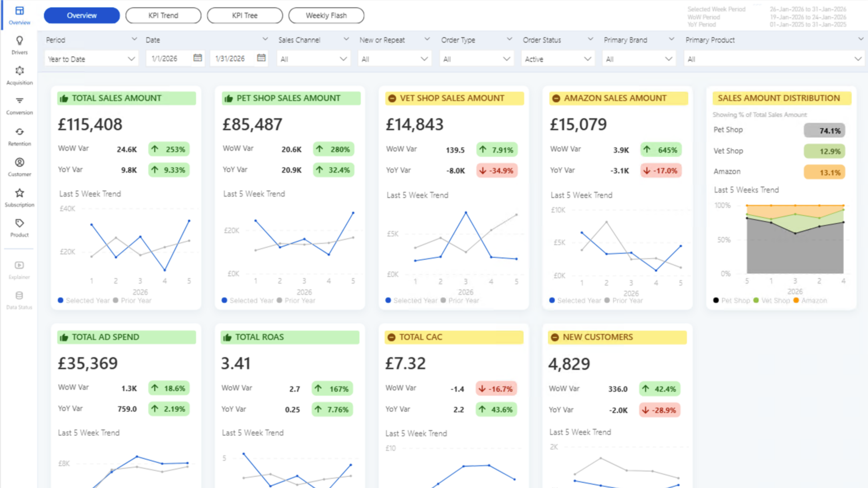
Task: Click the KPI Tree button
Action: (x=245, y=15)
